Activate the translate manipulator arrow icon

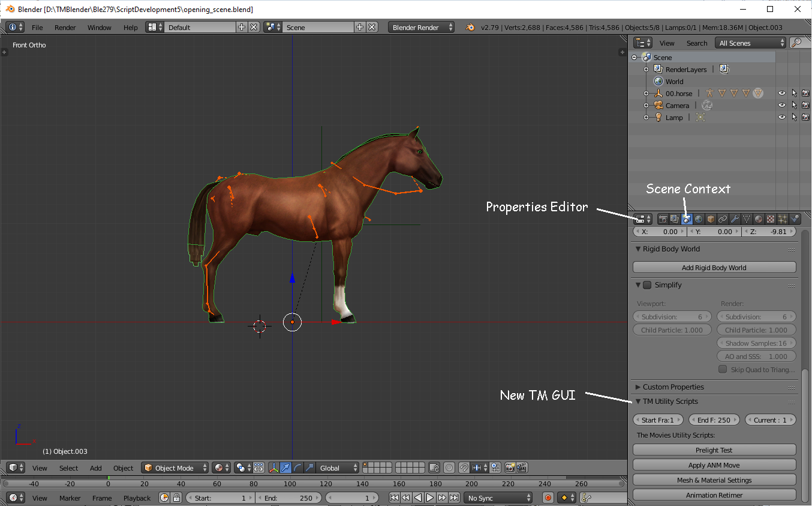tap(286, 468)
